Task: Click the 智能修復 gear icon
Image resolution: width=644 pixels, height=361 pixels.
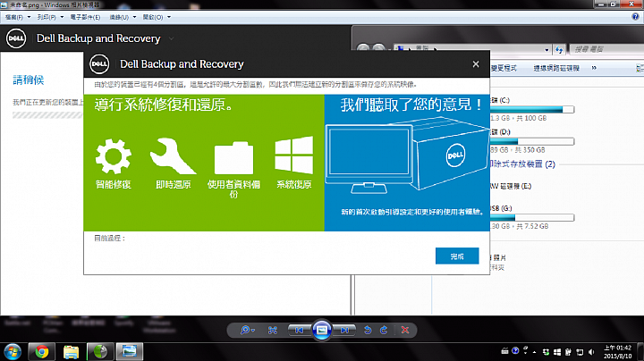Action: tap(114, 156)
